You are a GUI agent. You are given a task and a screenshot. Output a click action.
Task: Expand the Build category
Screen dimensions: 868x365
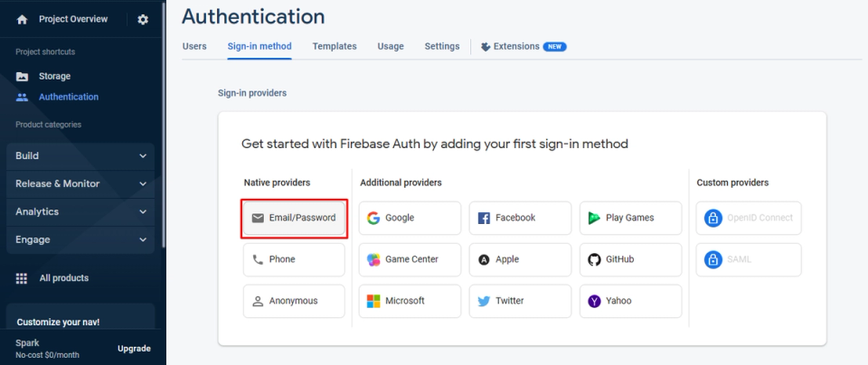point(80,155)
